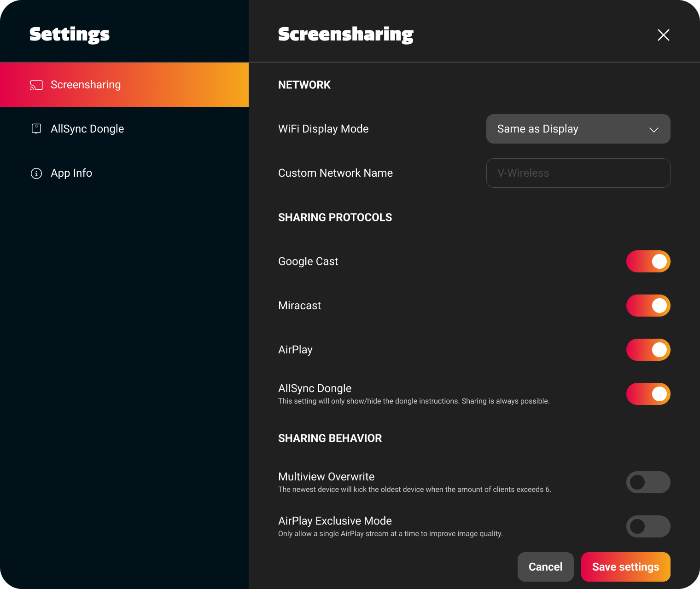
Task: Toggle AirPlay Exclusive Mode on
Action: pos(648,526)
